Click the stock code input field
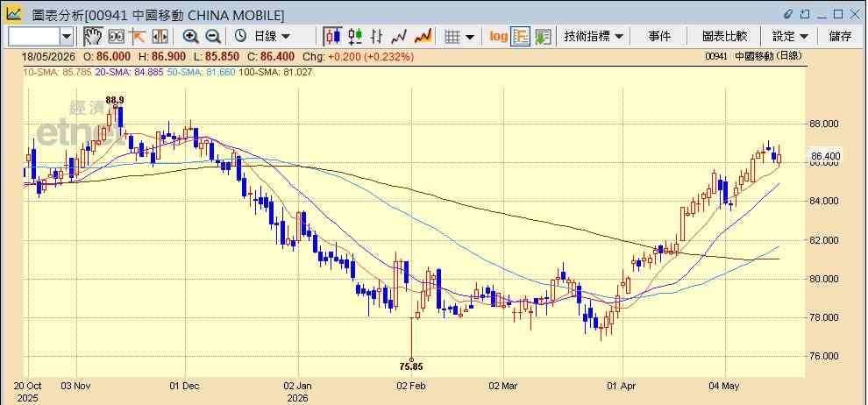 pyautogui.click(x=34, y=37)
